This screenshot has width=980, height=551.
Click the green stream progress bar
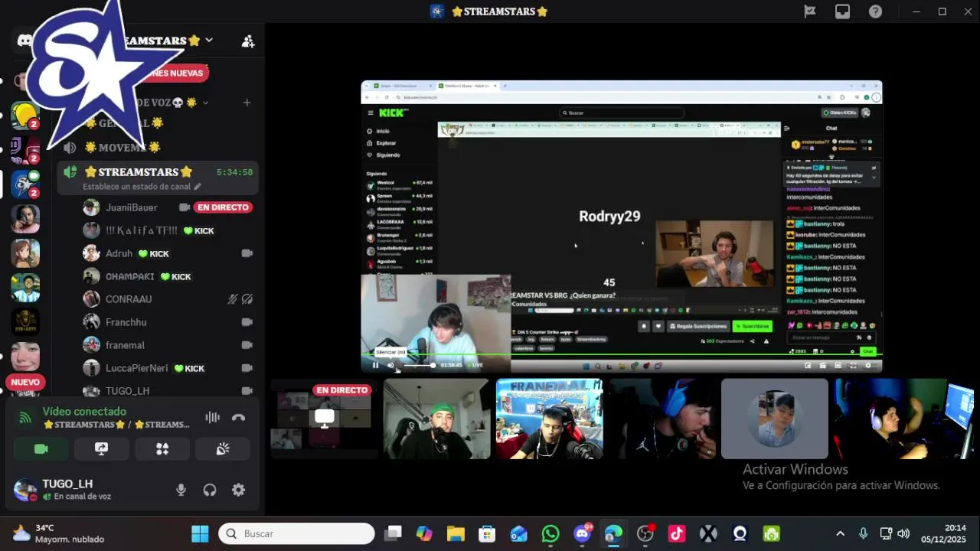(x=622, y=355)
